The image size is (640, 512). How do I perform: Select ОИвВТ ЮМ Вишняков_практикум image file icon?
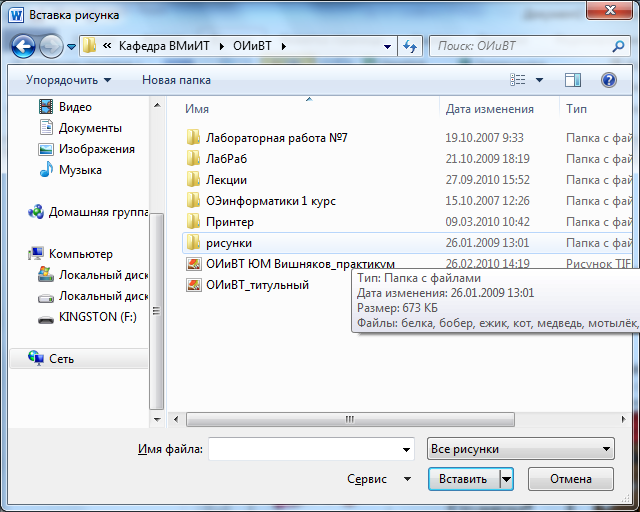[193, 264]
